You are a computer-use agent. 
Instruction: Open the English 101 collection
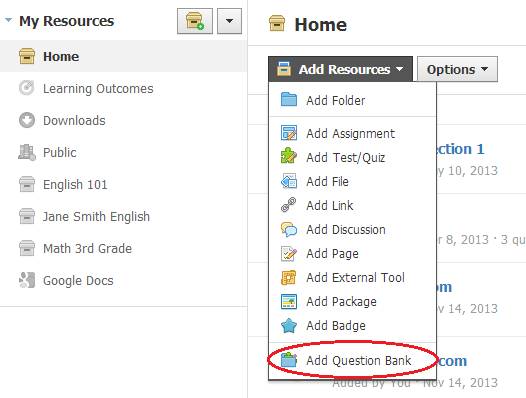[75, 185]
